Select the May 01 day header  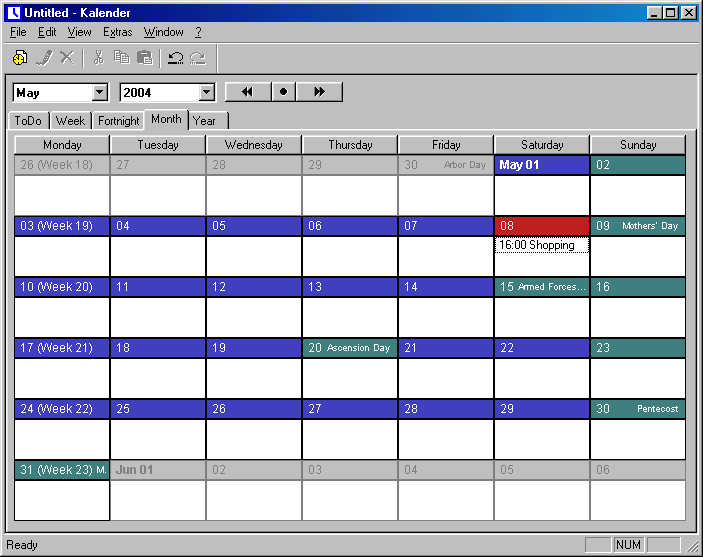coord(542,165)
